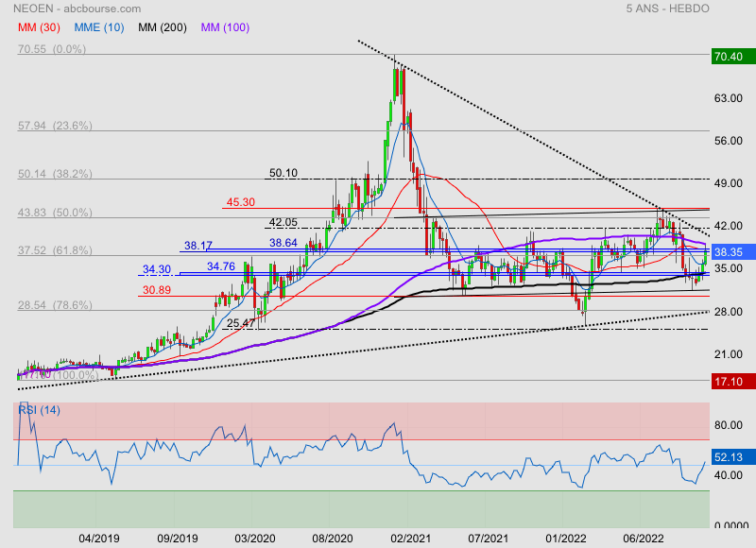Click the 49.00 price axis value
Viewport: 756px width, 548px height.
click(729, 183)
